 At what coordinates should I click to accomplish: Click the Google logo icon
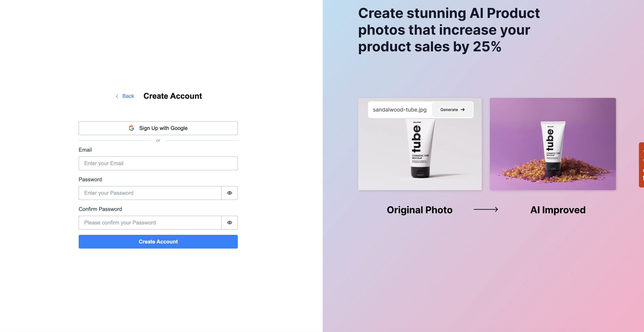coord(131,128)
